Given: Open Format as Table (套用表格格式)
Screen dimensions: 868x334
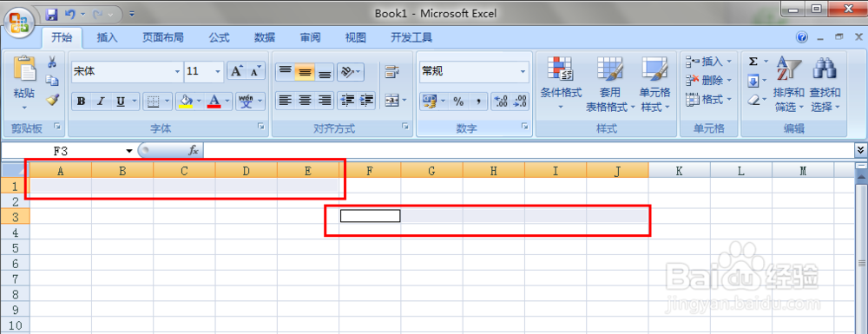Looking at the screenshot, I should coord(610,83).
